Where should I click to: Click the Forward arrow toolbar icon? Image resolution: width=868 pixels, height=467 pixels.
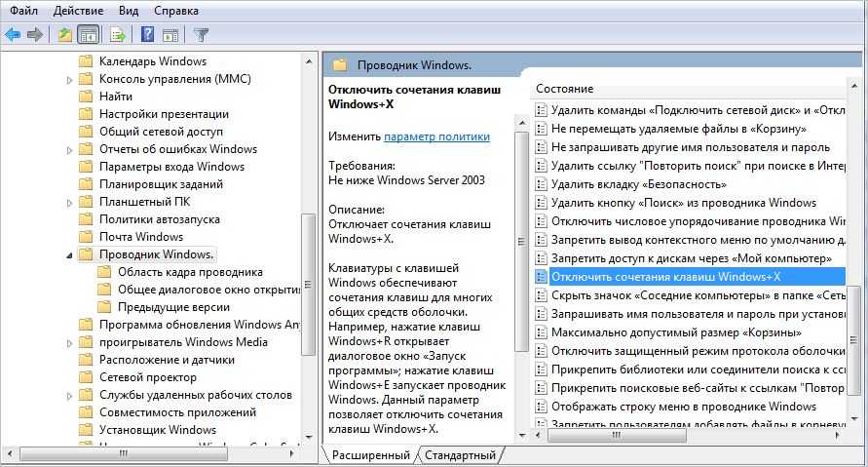click(x=35, y=35)
